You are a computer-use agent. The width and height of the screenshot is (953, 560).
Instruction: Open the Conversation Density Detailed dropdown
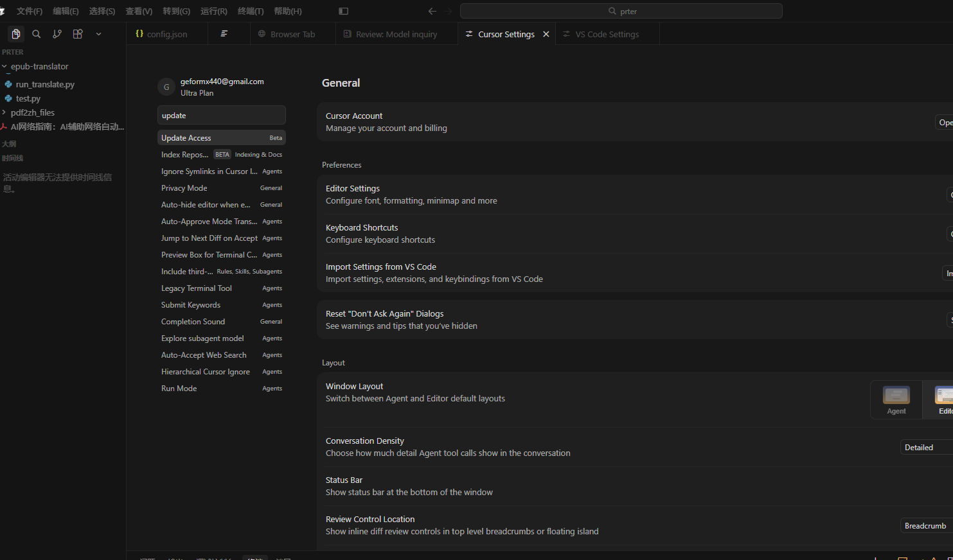[927, 448]
